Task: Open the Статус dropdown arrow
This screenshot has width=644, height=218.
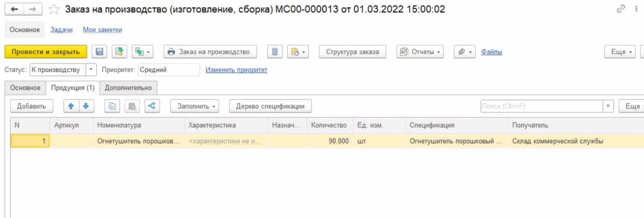Action: click(x=91, y=70)
